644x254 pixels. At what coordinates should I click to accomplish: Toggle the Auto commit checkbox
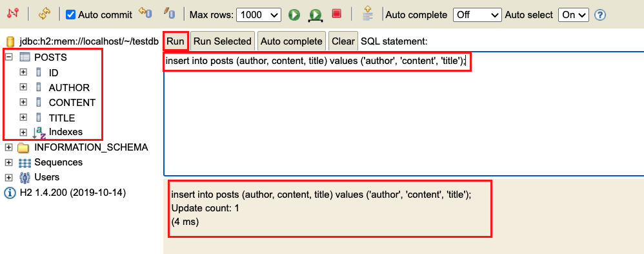[71, 15]
